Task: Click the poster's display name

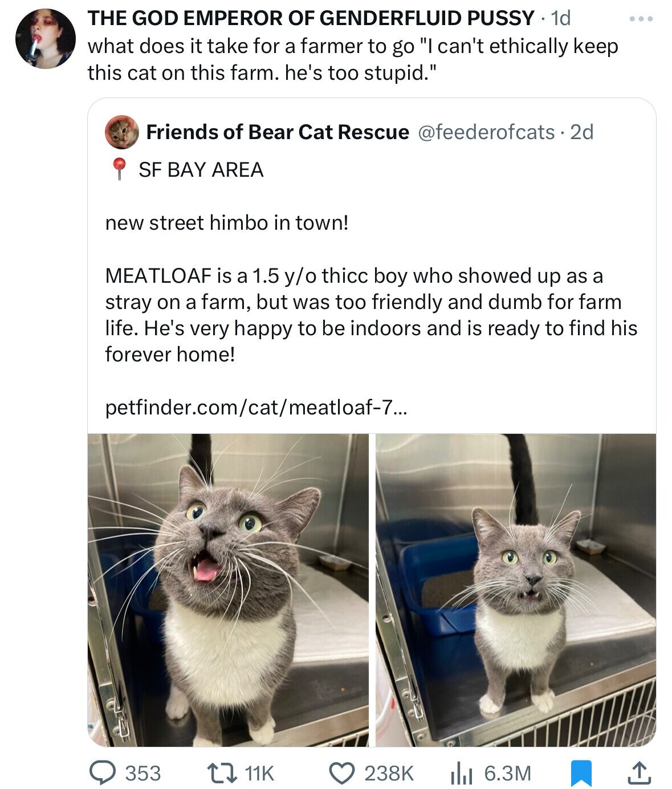Action: tap(311, 18)
